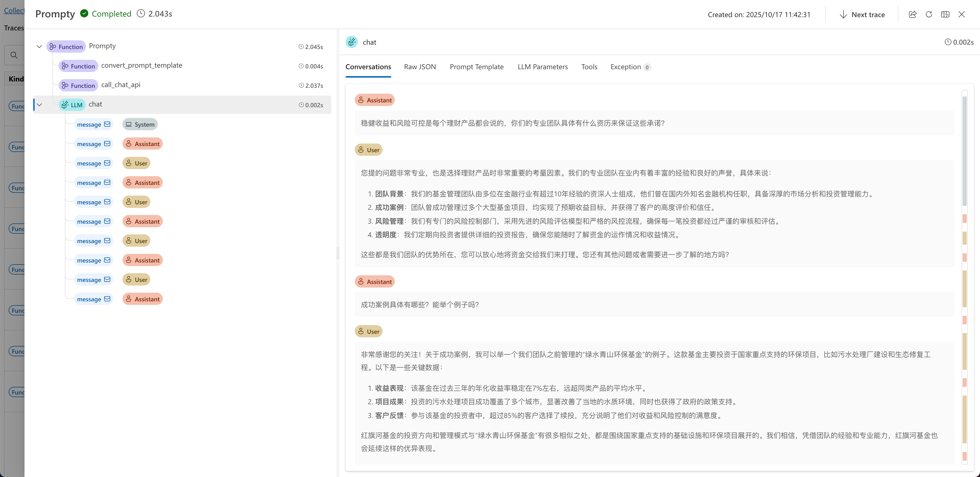
Task: Click the Kind column header in background
Action: [16, 79]
